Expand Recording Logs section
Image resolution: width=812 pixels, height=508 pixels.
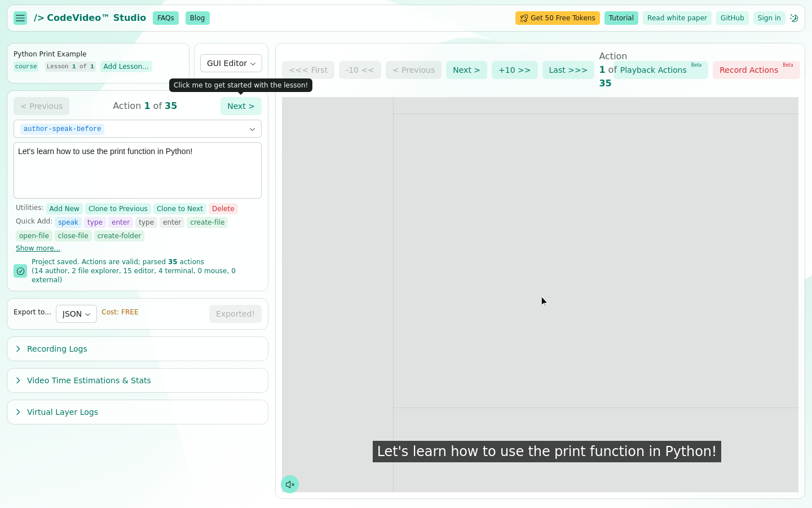[x=138, y=349]
